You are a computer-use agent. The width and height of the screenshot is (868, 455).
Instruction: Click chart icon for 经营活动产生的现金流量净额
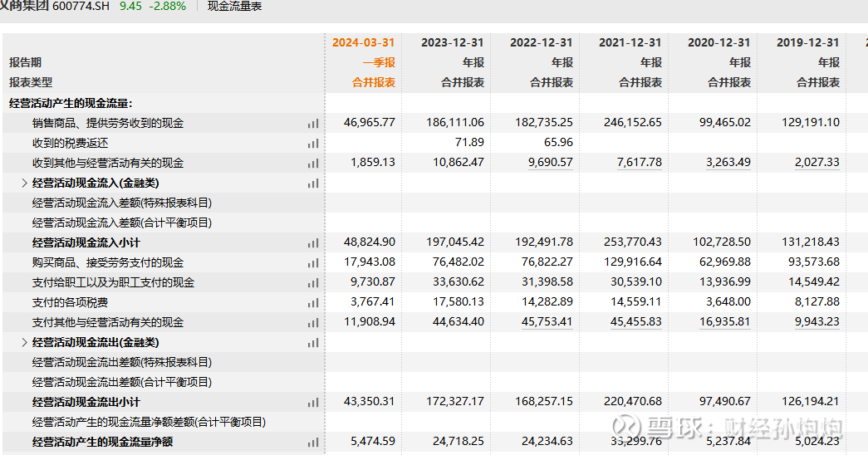[312, 442]
